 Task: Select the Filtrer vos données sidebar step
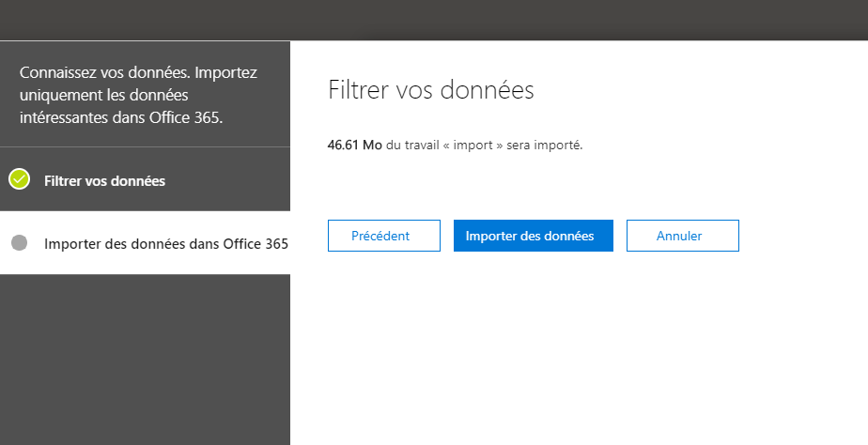(x=145, y=179)
